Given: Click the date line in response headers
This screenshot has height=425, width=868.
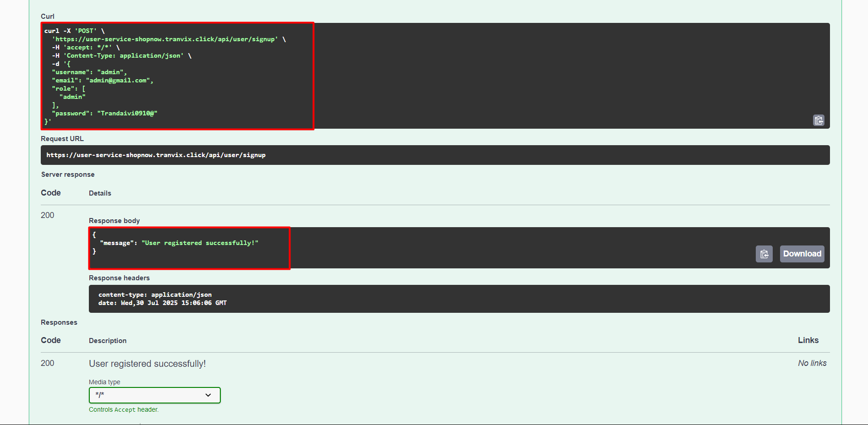Looking at the screenshot, I should tap(162, 303).
